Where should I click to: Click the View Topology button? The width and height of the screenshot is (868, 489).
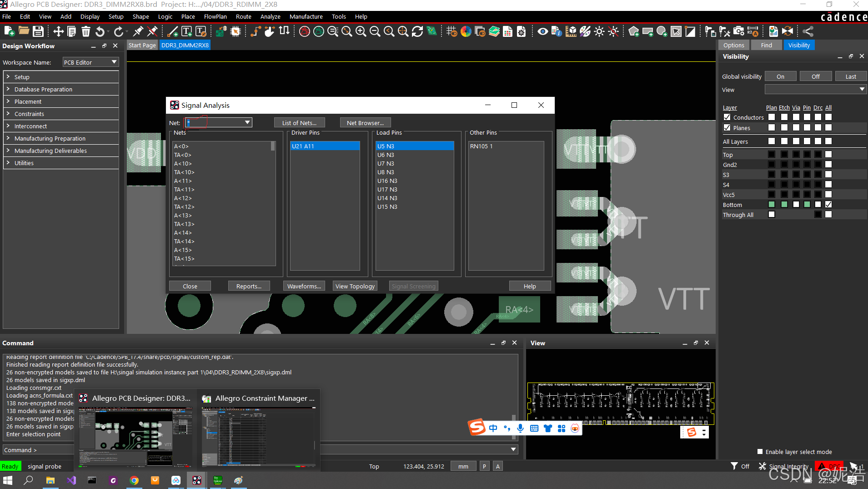355,286
